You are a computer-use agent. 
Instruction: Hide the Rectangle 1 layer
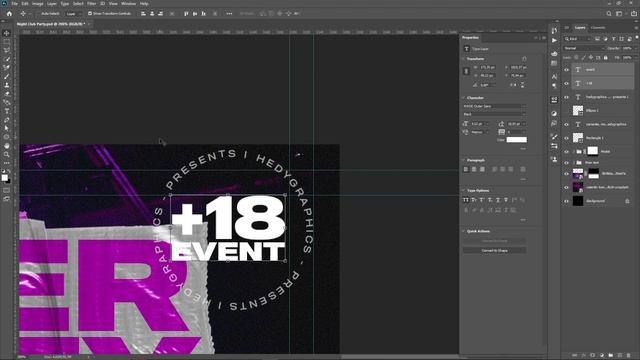tap(567, 138)
